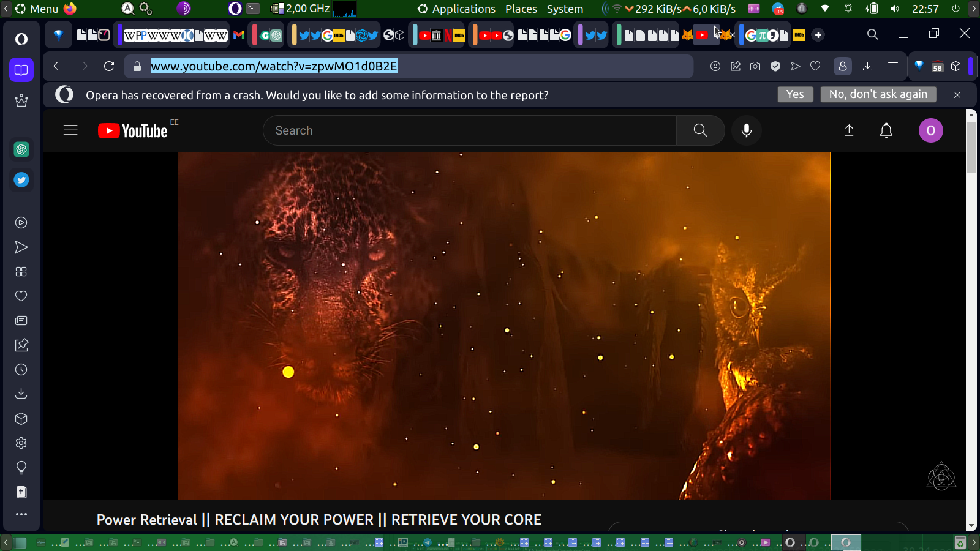Add page to bookmarks with heart icon
Screen dimensions: 980x551
point(815,66)
